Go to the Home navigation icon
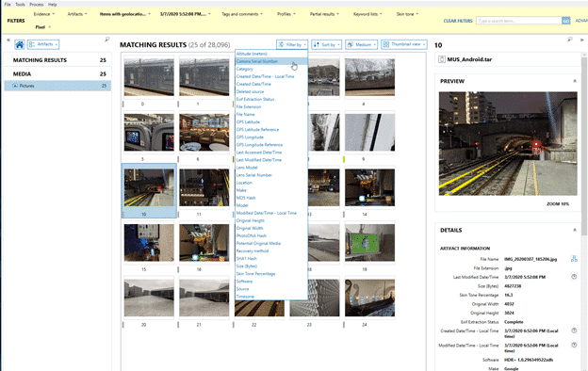Screen dimensions: 588x371 point(20,44)
